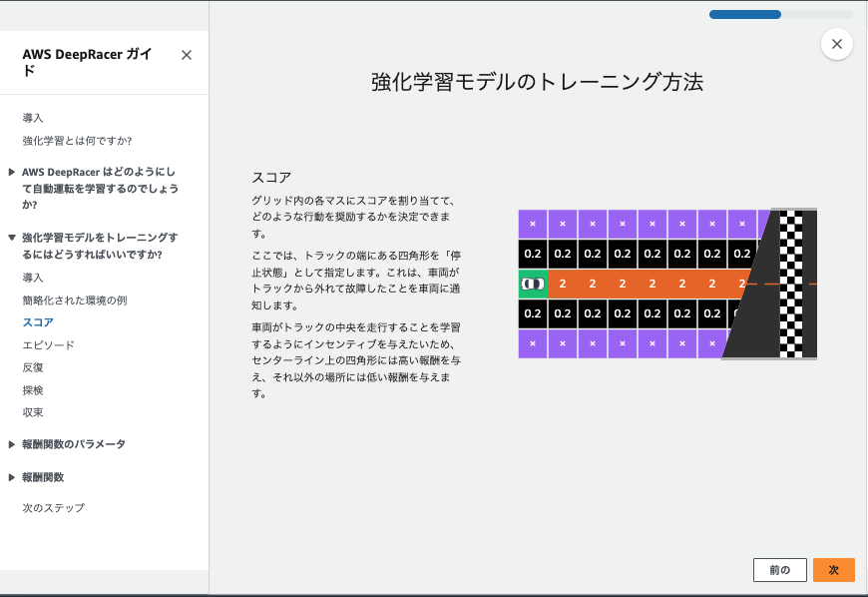Click the blue progress bar at the top
The width and height of the screenshot is (868, 597).
point(744,14)
